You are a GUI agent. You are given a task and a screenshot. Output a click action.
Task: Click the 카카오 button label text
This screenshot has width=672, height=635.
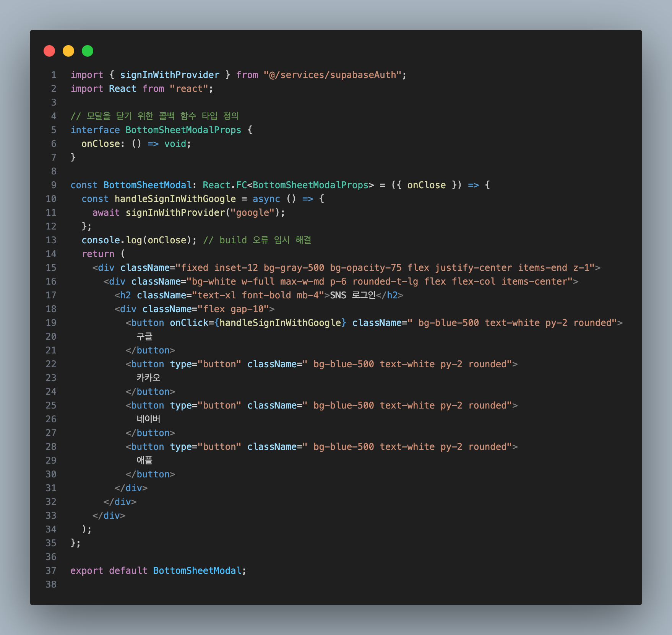click(x=149, y=378)
